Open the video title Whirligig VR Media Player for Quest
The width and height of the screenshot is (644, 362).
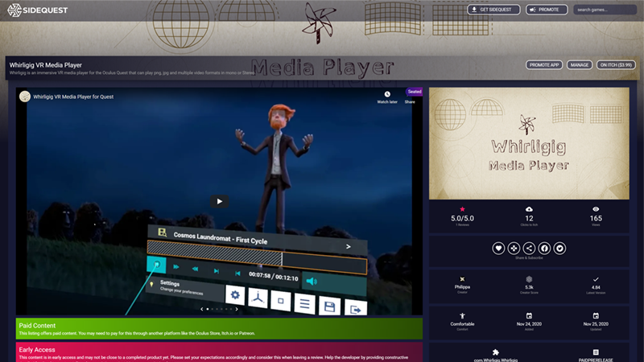[73, 97]
